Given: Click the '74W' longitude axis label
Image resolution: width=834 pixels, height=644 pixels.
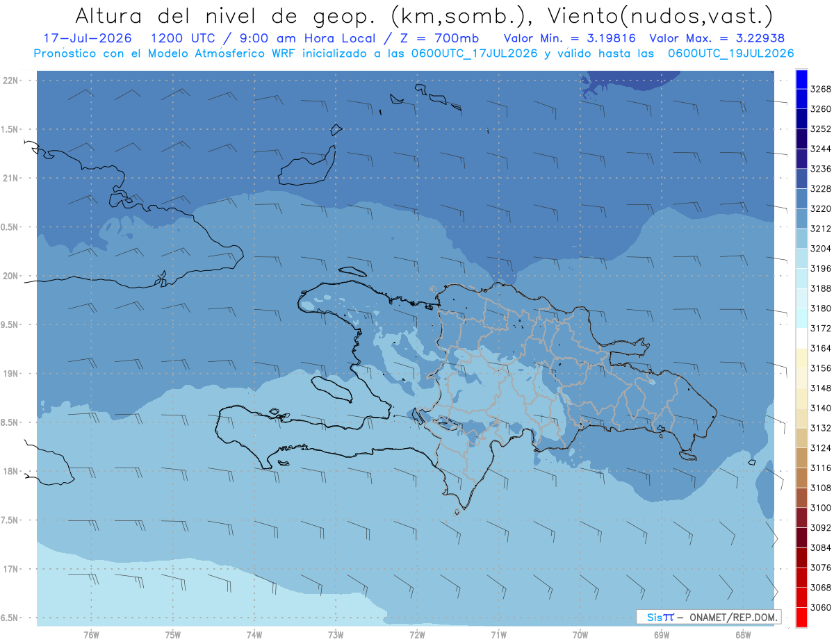Looking at the screenshot, I should [254, 635].
